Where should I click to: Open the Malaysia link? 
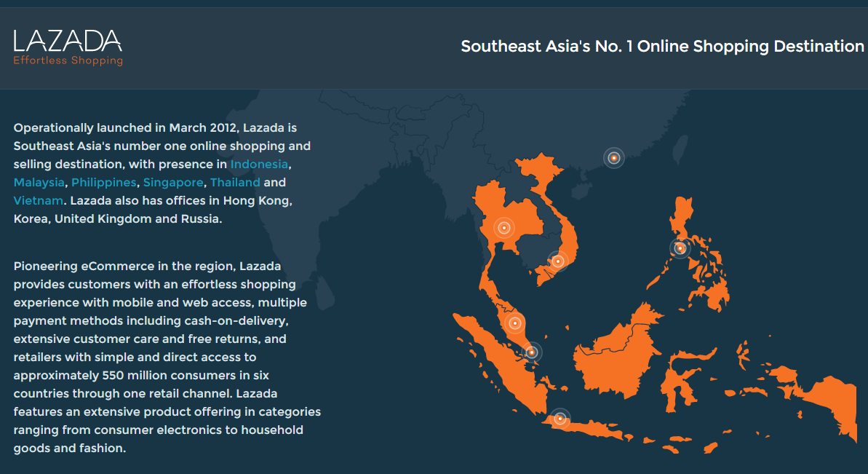click(39, 183)
